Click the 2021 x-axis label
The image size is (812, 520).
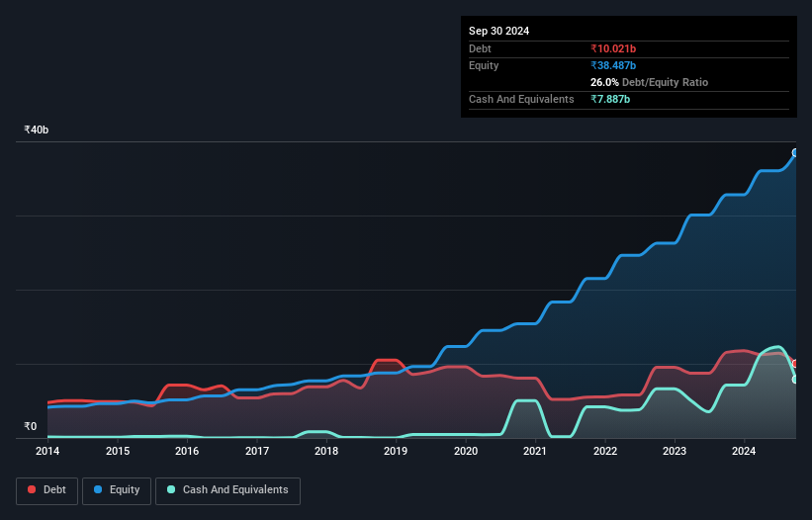point(535,451)
